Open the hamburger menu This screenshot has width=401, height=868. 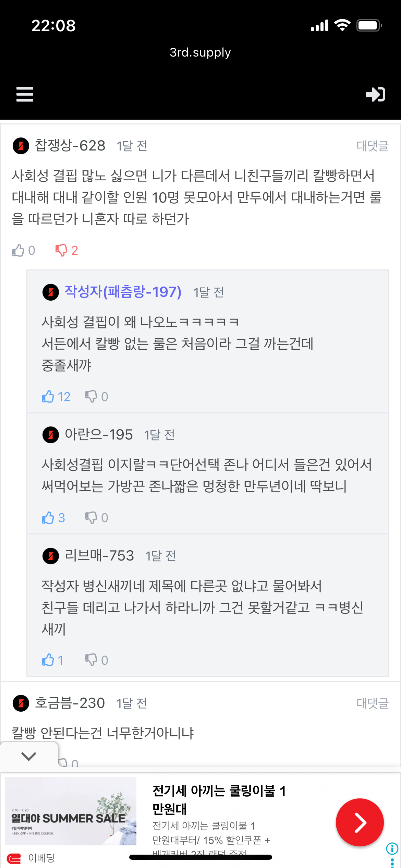tap(25, 94)
